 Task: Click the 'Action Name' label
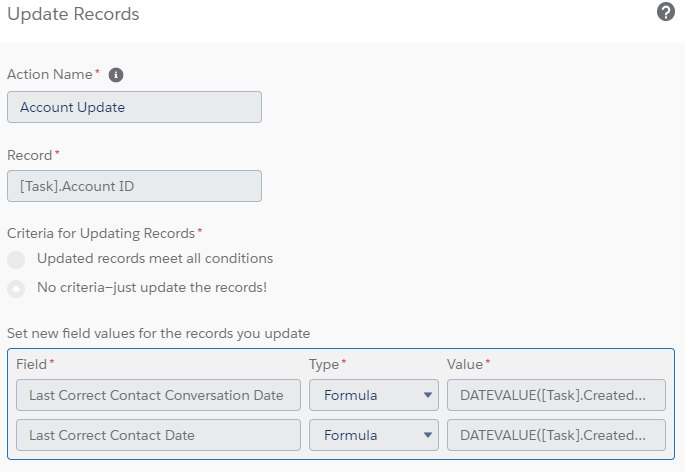pos(49,75)
